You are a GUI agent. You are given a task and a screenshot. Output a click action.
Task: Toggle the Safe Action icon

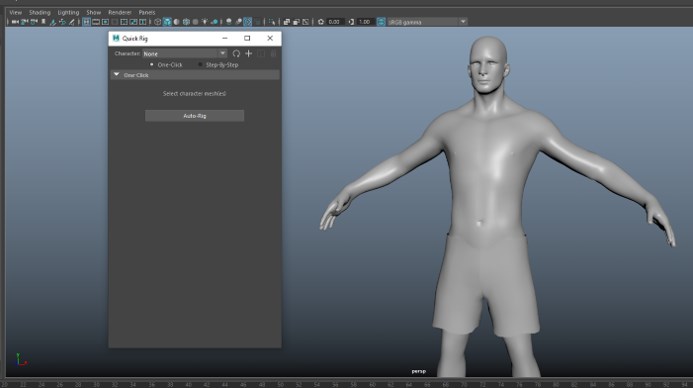pyautogui.click(x=133, y=22)
